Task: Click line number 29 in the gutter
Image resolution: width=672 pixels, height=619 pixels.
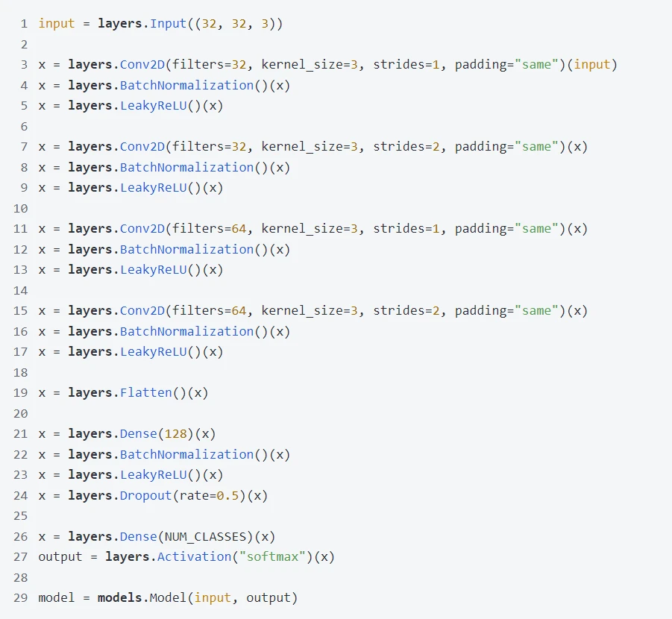Action: 21,597
